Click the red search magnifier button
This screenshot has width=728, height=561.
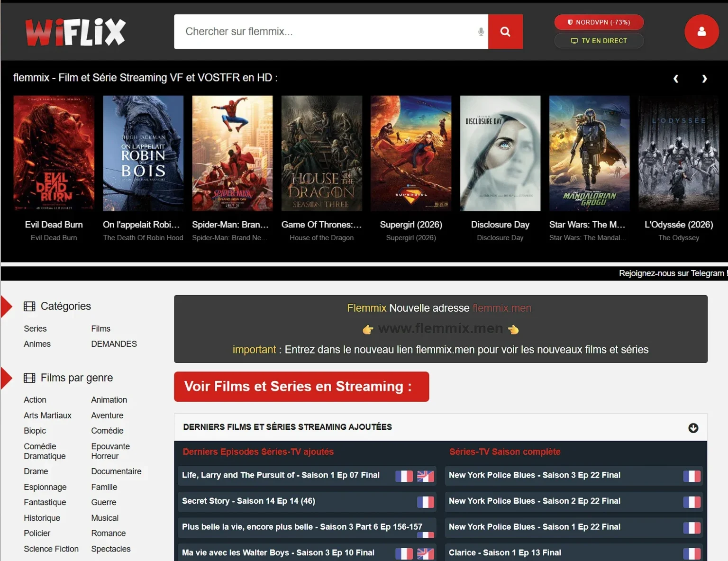[505, 32]
